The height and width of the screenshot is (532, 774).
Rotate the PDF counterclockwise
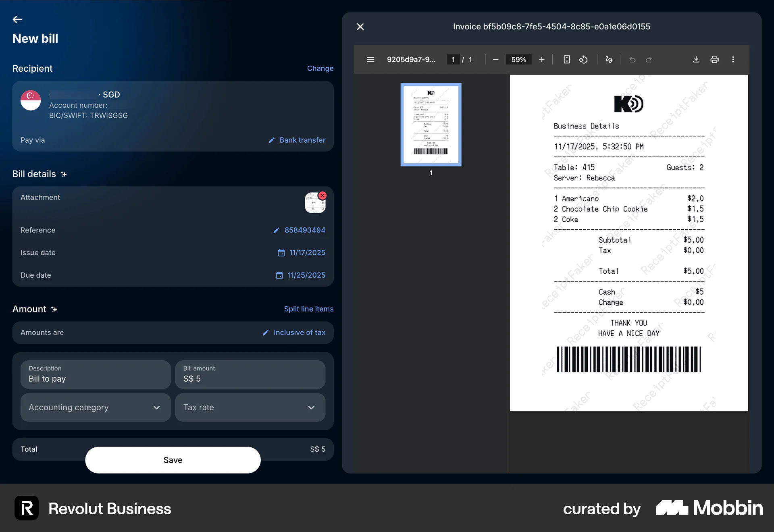pyautogui.click(x=583, y=60)
